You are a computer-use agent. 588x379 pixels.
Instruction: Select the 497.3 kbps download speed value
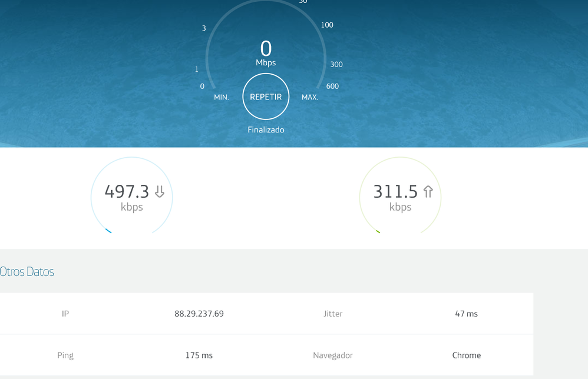pos(127,192)
